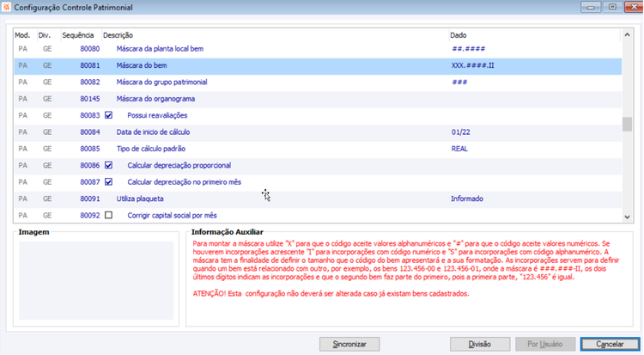Click sequence number 80085
This screenshot has height=355, width=644.
[90, 149]
